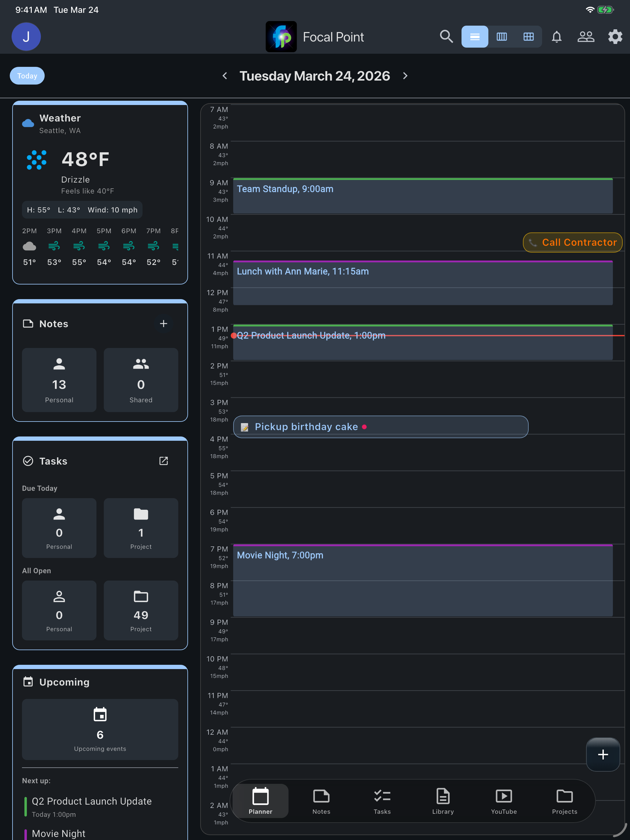Switch to day list view
630x840 pixels.
[x=475, y=36]
